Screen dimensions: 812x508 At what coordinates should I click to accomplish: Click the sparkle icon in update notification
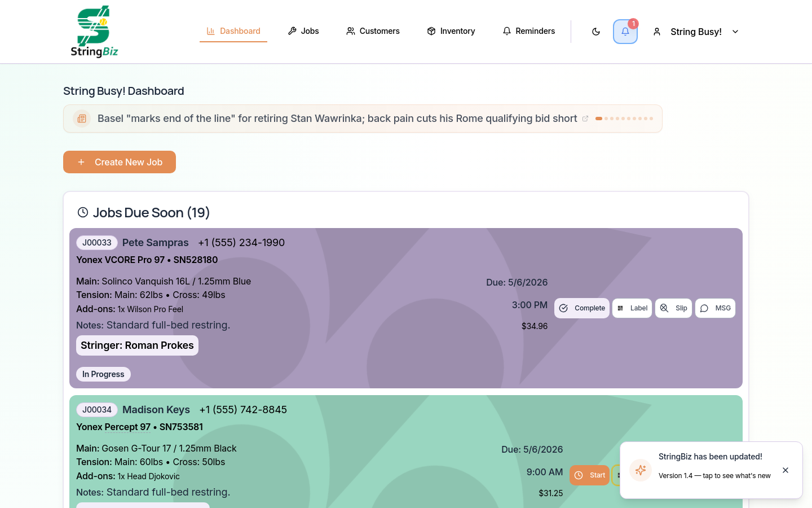pyautogui.click(x=641, y=470)
